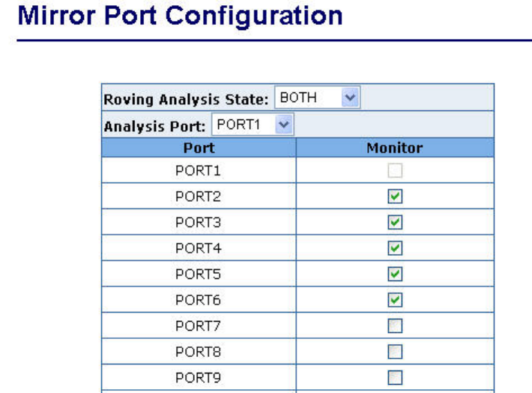
Task: Click the PORT5 row label
Action: pyautogui.click(x=198, y=274)
